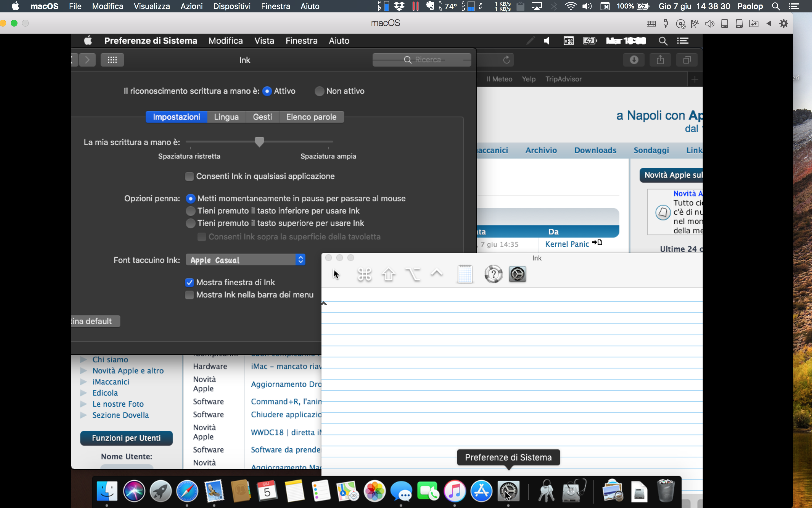This screenshot has height=508, width=812.
Task: Toggle the Shift arrow icon in Ink window
Action: (x=389, y=274)
